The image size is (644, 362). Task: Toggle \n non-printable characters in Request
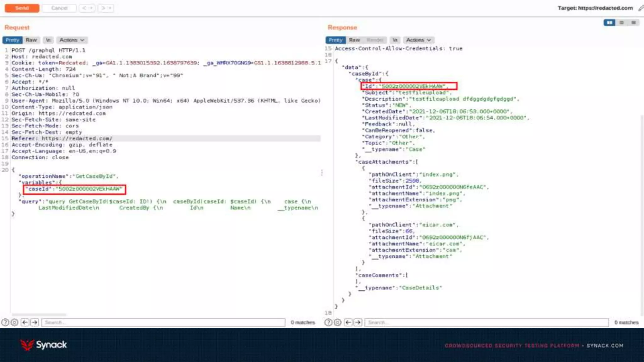click(x=48, y=40)
